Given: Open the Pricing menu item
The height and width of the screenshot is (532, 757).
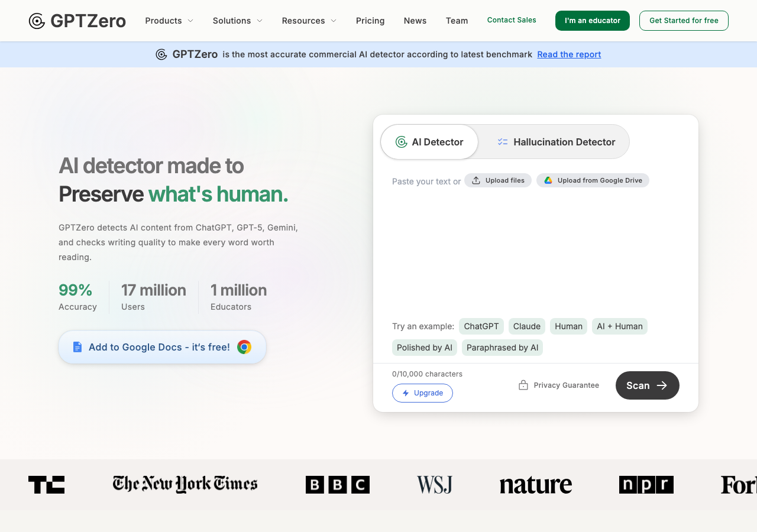Looking at the screenshot, I should pyautogui.click(x=370, y=21).
